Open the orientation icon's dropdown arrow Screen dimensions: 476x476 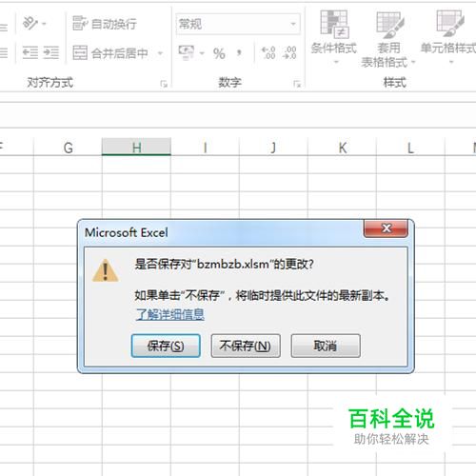(44, 24)
